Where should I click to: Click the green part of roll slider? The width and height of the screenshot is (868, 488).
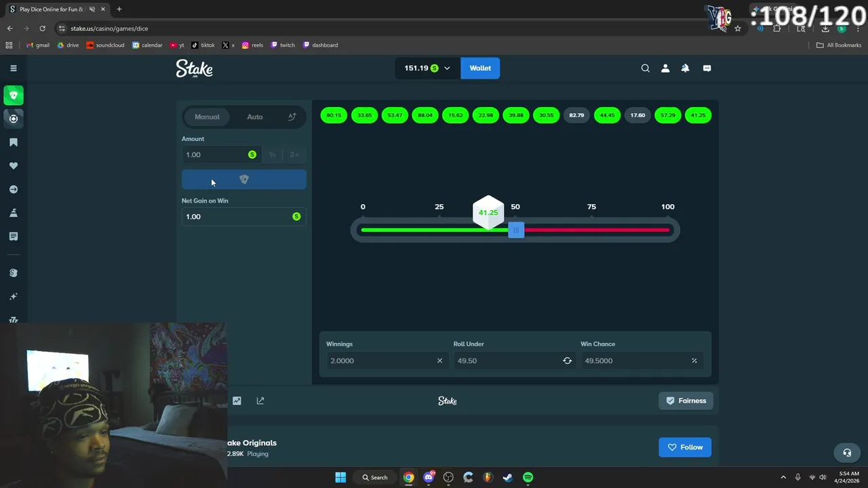(x=434, y=230)
